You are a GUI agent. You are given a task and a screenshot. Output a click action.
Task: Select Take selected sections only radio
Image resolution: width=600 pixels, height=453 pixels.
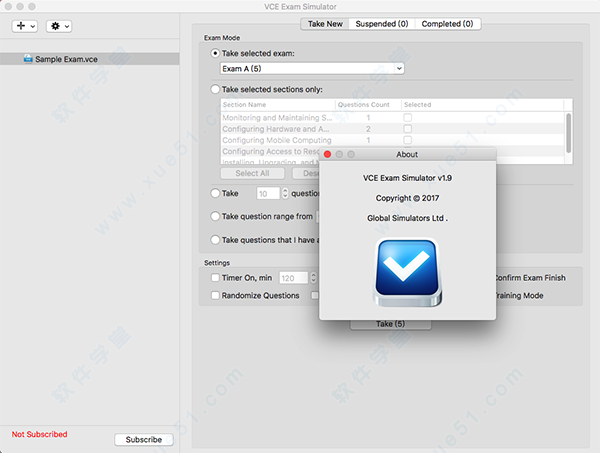pos(215,89)
